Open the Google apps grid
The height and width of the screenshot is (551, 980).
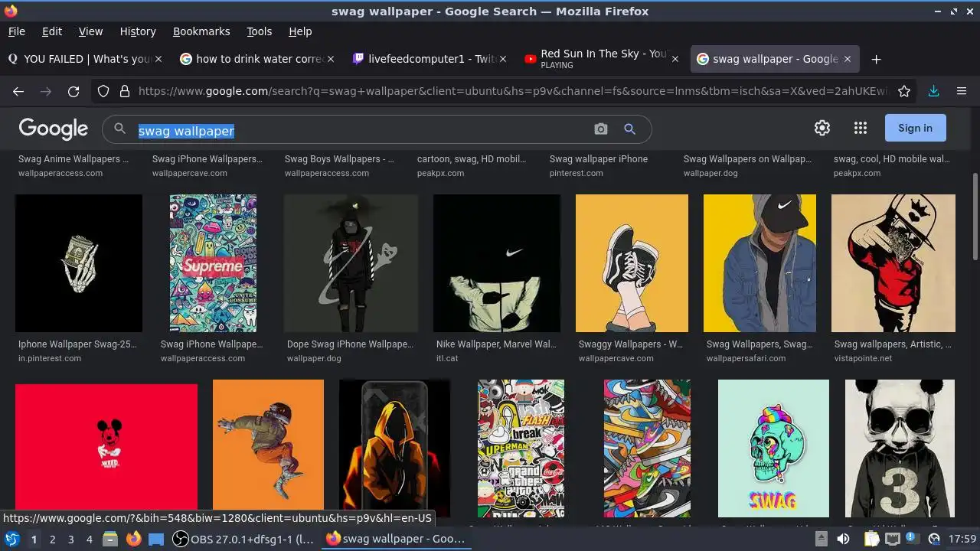point(861,128)
